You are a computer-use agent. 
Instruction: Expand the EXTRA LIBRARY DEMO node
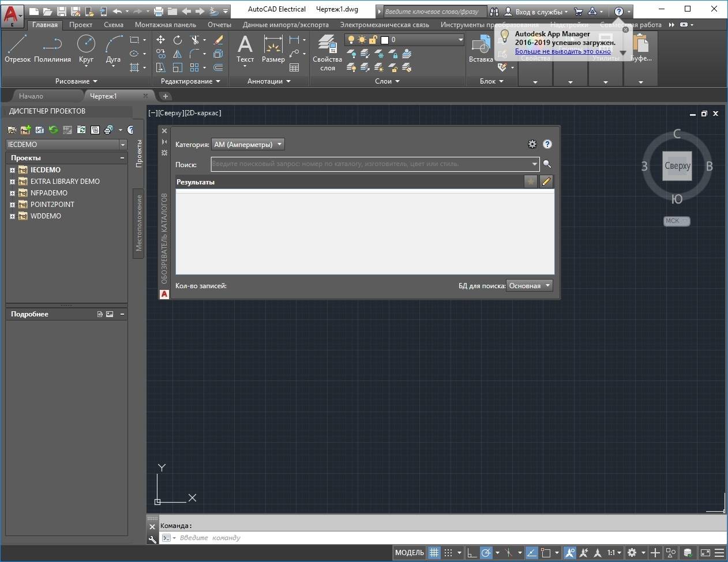point(12,182)
